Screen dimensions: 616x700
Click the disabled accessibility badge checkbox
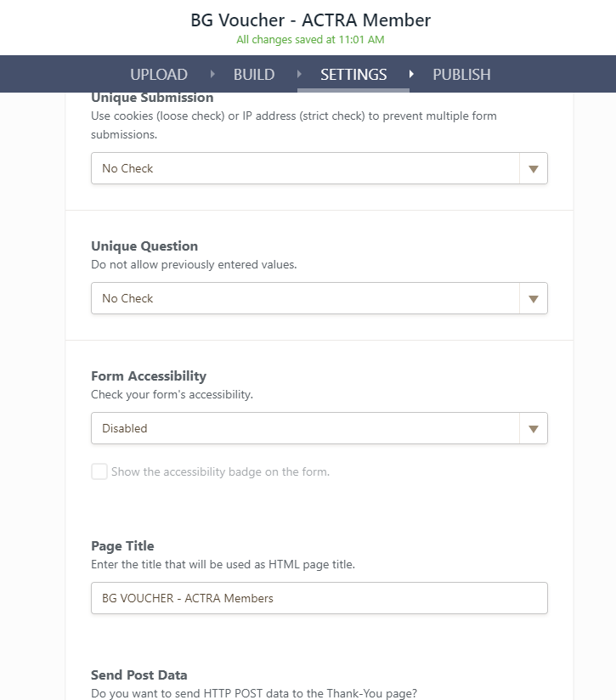99,471
